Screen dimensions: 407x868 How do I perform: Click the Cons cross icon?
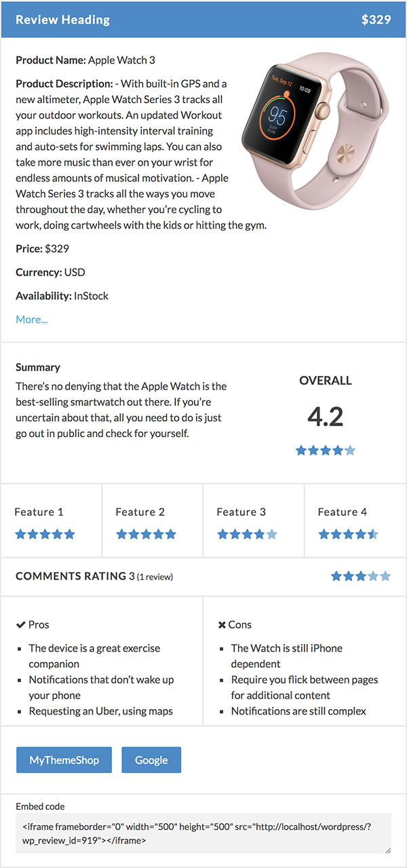[x=222, y=624]
